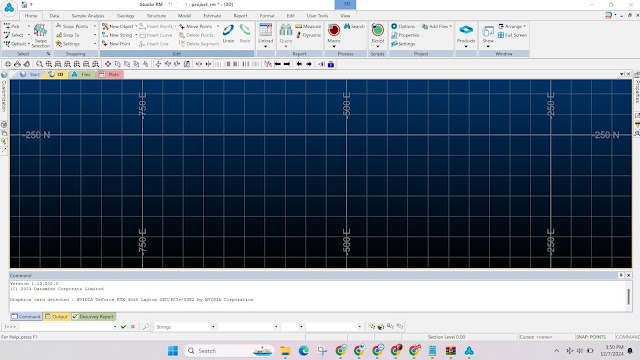
Task: Click the magnifier zoom icon in view toolbar
Action: (x=39, y=64)
